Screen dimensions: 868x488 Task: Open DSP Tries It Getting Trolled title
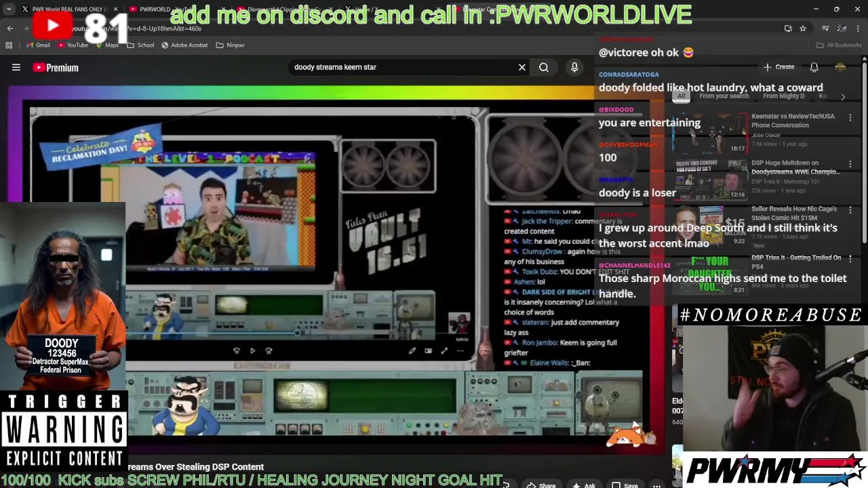[x=795, y=262]
